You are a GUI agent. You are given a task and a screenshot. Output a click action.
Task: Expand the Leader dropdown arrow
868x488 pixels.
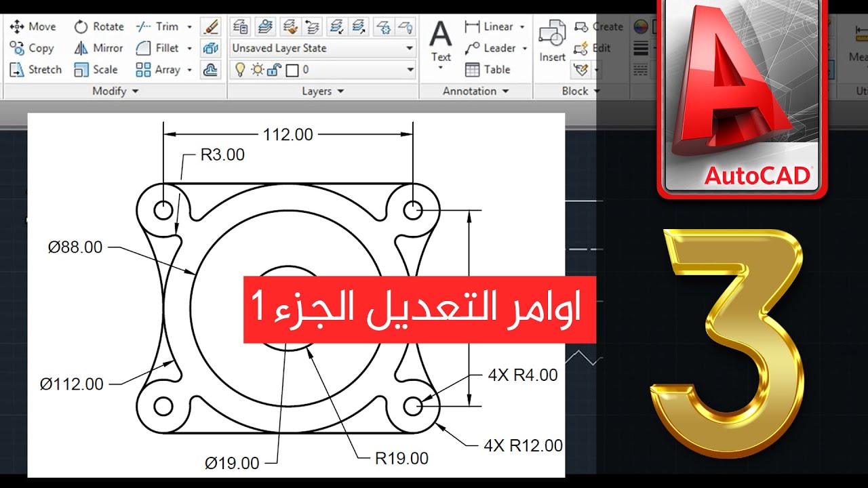pos(525,48)
